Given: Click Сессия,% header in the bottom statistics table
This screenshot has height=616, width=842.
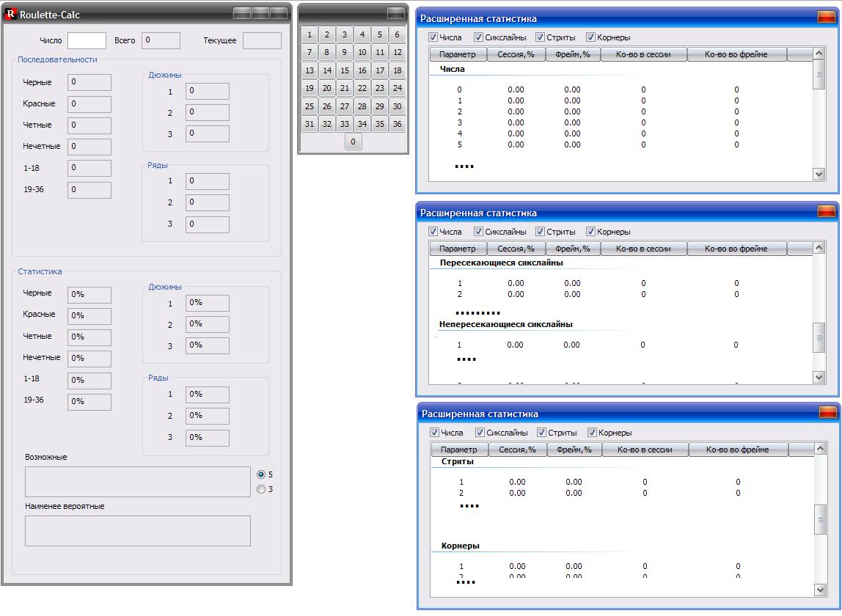Looking at the screenshot, I should tap(518, 450).
